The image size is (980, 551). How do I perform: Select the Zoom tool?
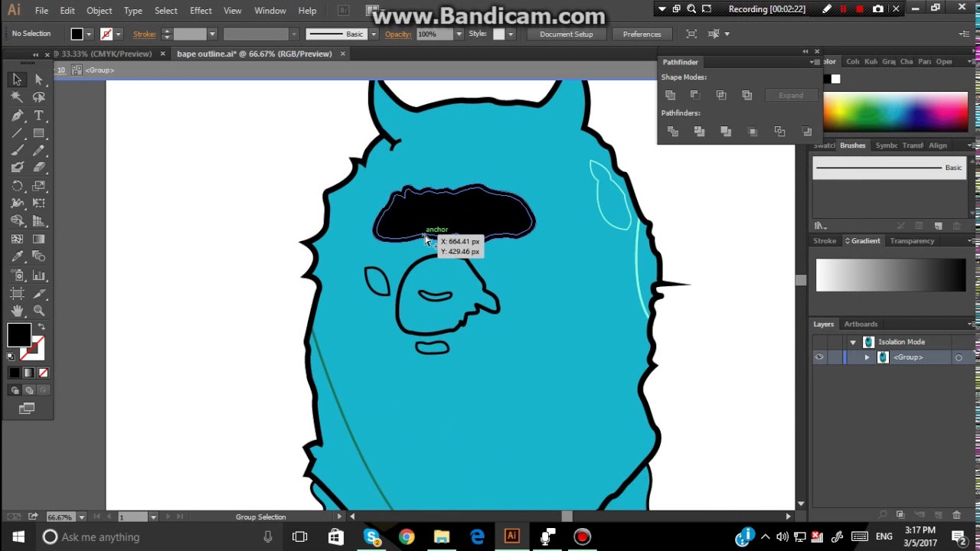pos(39,311)
